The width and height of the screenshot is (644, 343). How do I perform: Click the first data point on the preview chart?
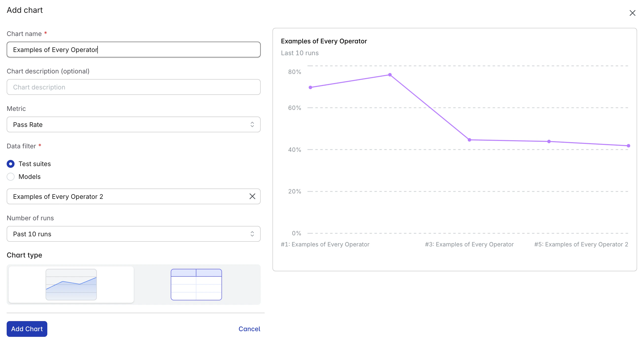coord(310,87)
